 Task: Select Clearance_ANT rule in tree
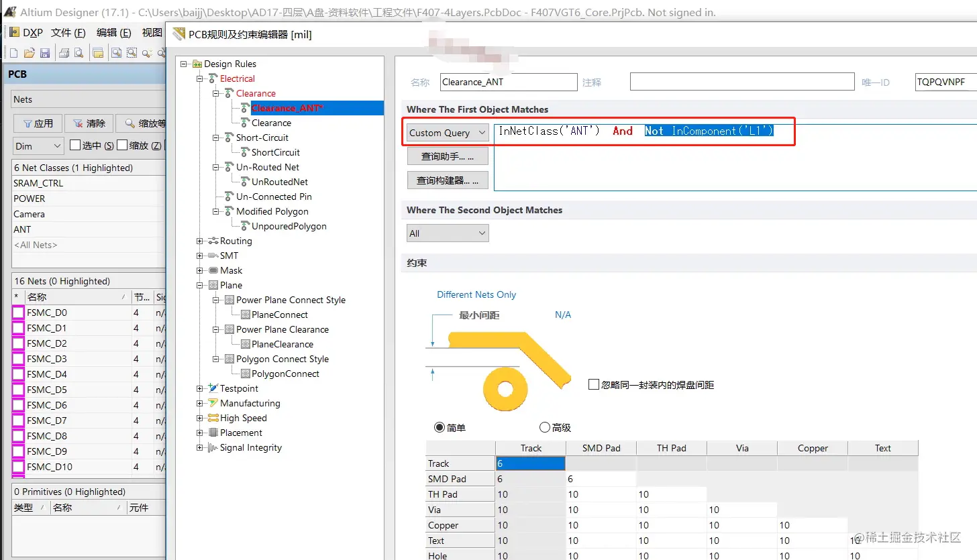(287, 108)
